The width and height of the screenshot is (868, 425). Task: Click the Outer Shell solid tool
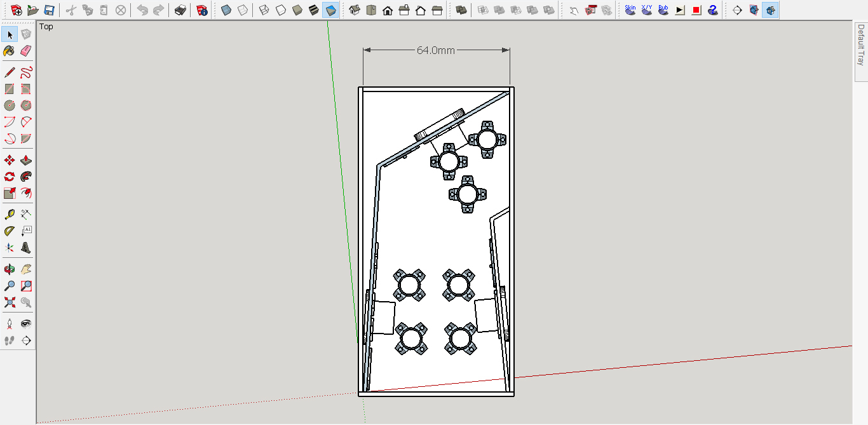(461, 10)
